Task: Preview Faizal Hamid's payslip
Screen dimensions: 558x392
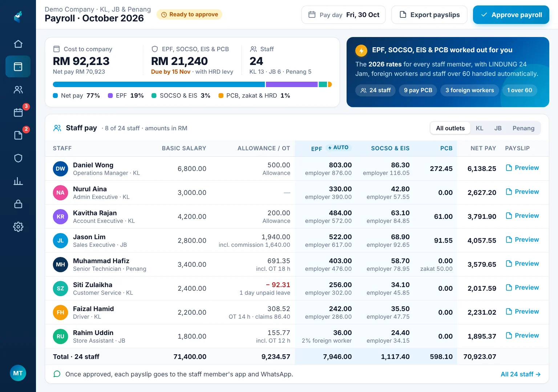Action: point(522,311)
